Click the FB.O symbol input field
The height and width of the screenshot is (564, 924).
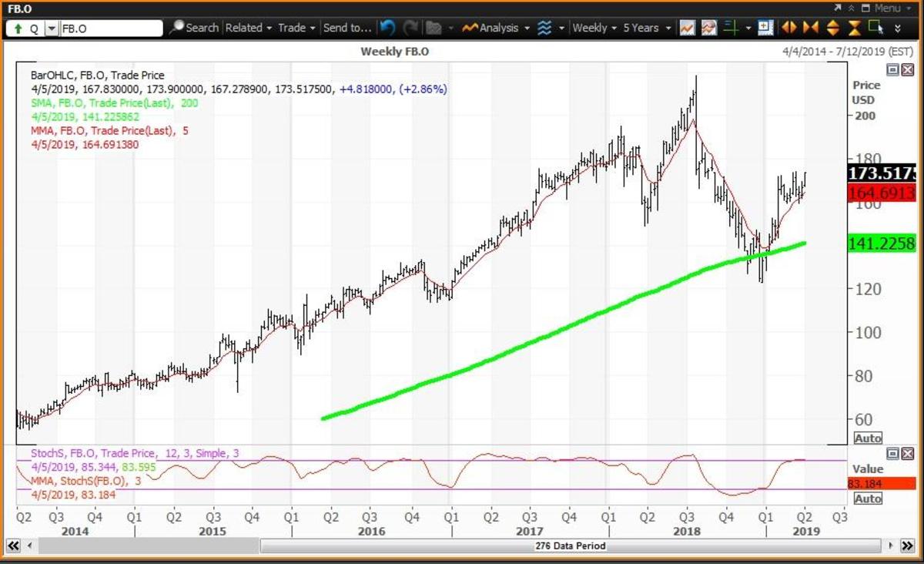pyautogui.click(x=111, y=29)
